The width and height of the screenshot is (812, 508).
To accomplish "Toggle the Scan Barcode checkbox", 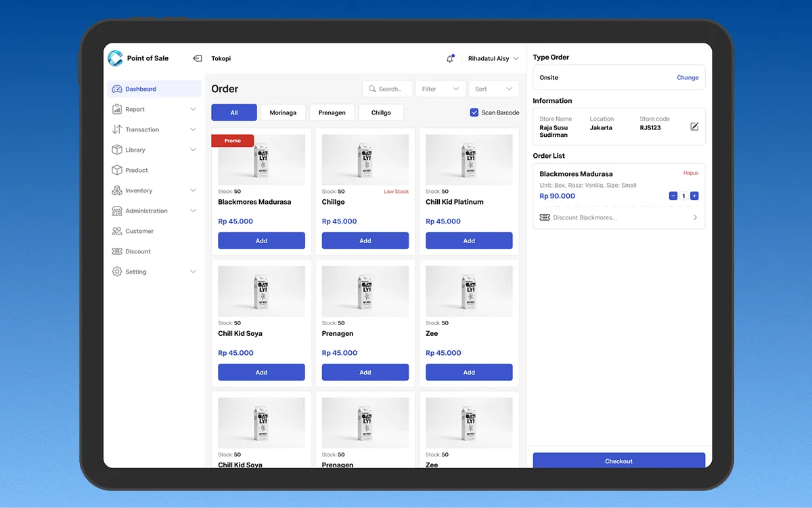I will tap(474, 112).
